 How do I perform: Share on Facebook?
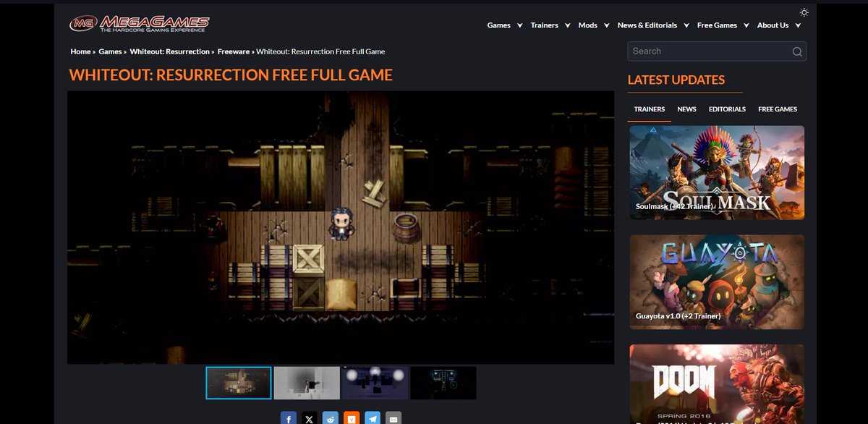pos(289,419)
